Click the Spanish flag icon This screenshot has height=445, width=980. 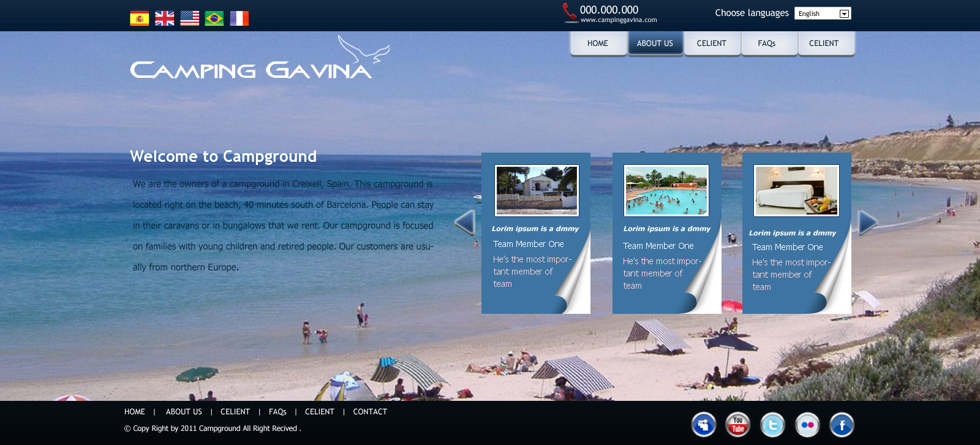click(x=139, y=18)
